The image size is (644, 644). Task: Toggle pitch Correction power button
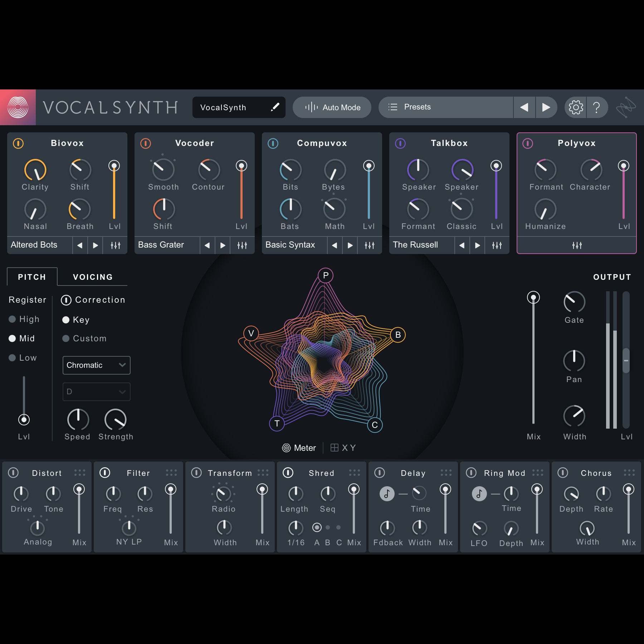pos(66,300)
